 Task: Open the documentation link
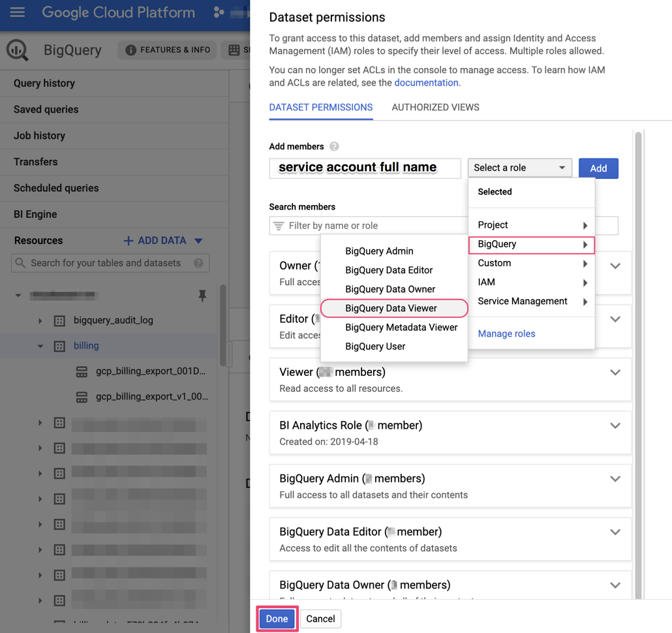coord(426,83)
